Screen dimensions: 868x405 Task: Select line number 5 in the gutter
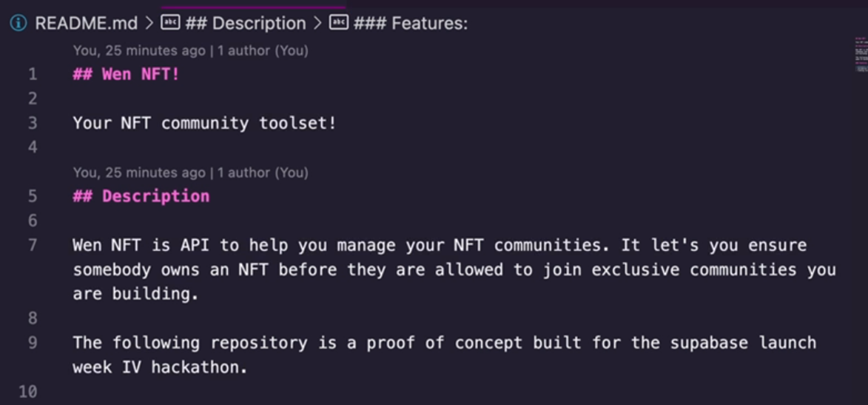point(33,196)
